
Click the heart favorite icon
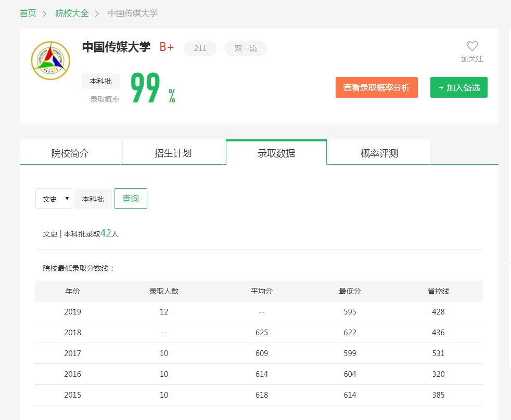472,46
